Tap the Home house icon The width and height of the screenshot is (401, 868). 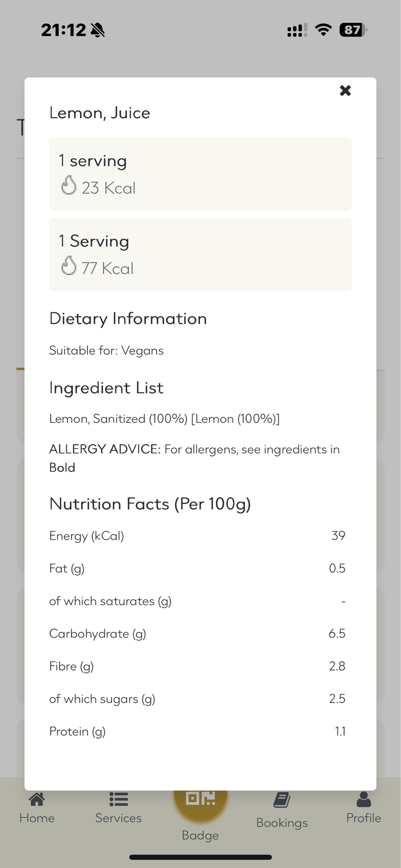point(37,799)
